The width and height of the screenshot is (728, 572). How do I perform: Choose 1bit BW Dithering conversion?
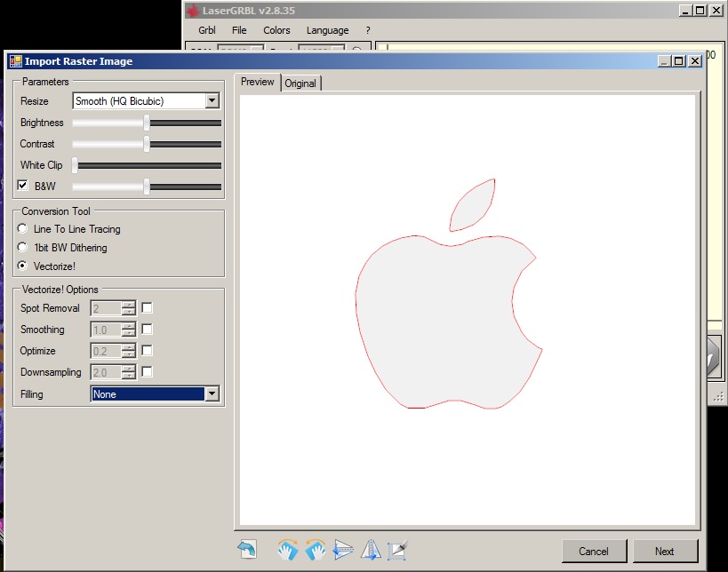click(x=23, y=248)
